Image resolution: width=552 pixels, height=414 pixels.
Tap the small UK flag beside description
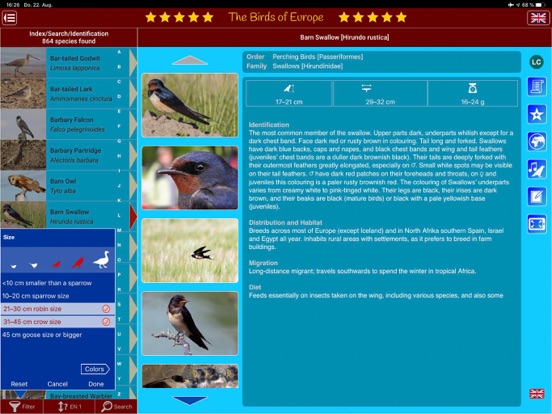pyautogui.click(x=537, y=394)
